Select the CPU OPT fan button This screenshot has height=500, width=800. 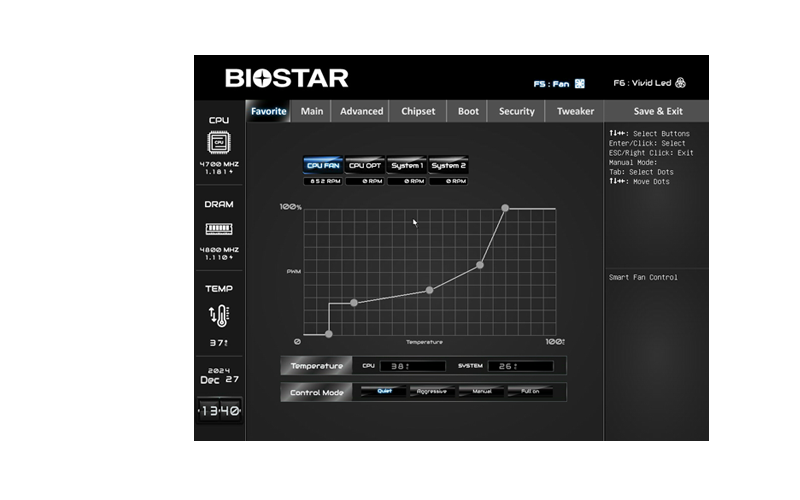[365, 166]
